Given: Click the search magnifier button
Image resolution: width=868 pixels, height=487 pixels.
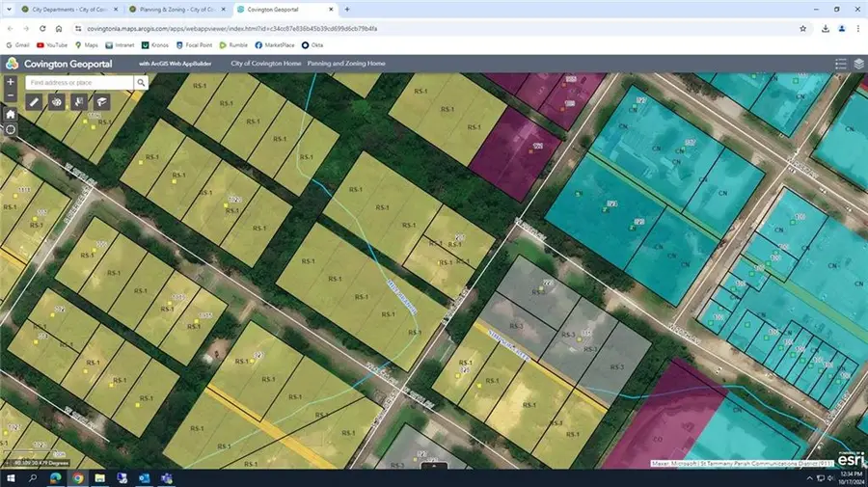Looking at the screenshot, I should coord(141,83).
